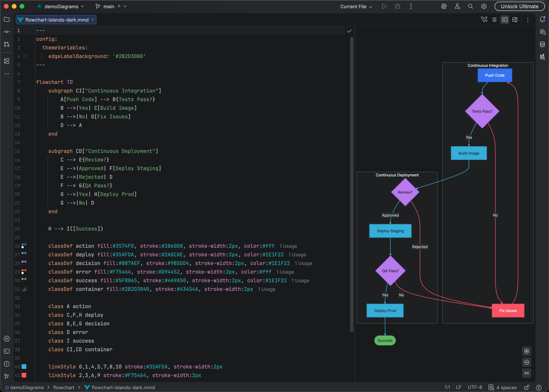
Task: Open Mermaid syntax help in preview toolbar
Action: [x=484, y=20]
